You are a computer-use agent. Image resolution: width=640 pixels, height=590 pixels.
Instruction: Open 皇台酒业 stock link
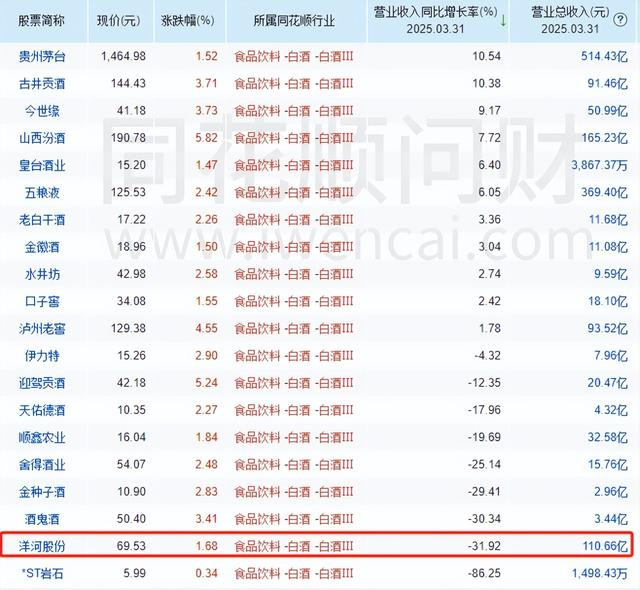pyautogui.click(x=42, y=165)
